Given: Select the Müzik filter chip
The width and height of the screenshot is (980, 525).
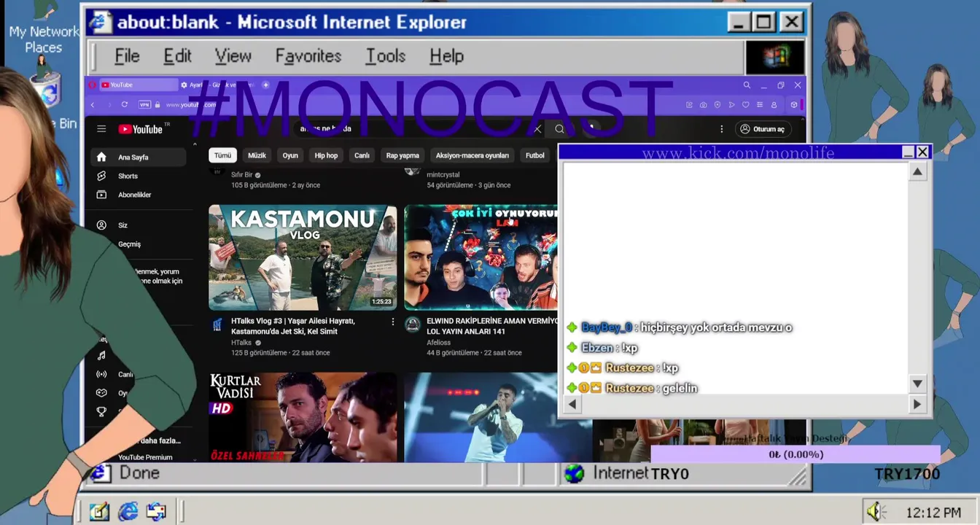Looking at the screenshot, I should pos(257,155).
